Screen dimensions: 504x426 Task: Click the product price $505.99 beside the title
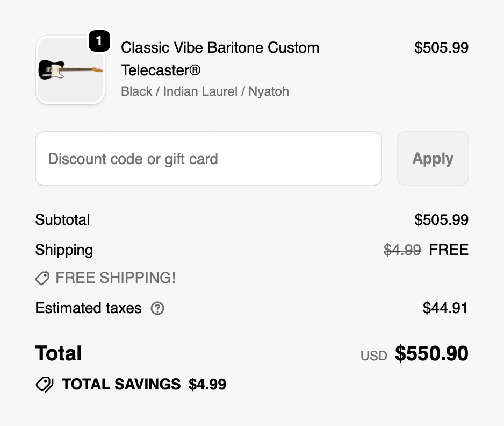441,48
